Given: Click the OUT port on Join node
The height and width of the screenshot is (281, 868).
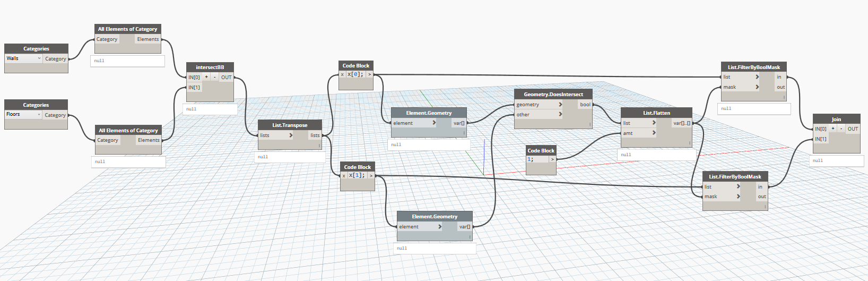Looking at the screenshot, I should pos(853,129).
